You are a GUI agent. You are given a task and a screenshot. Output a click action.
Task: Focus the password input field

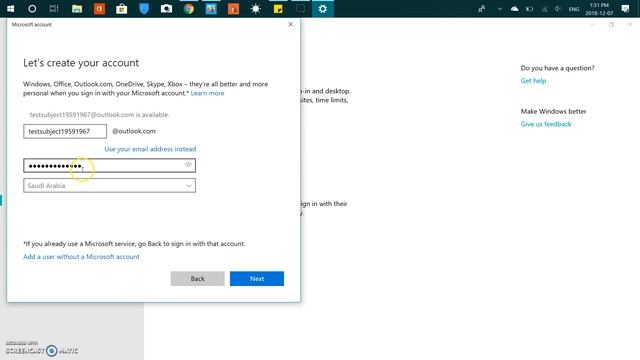(x=109, y=165)
